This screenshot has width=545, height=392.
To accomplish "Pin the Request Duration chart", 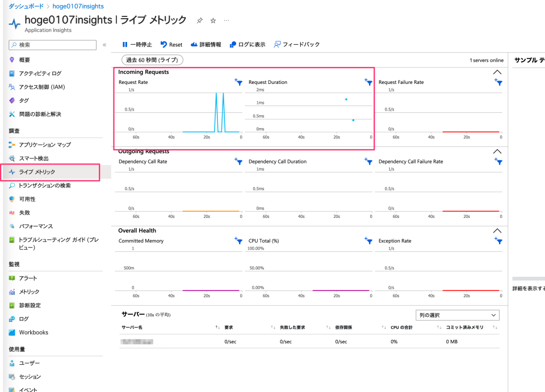I will click(x=369, y=82).
